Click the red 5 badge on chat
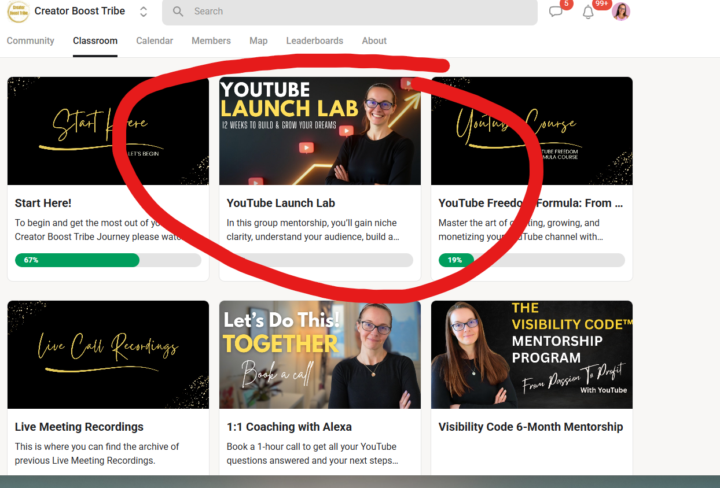Image resolution: width=720 pixels, height=488 pixels. pyautogui.click(x=567, y=4)
